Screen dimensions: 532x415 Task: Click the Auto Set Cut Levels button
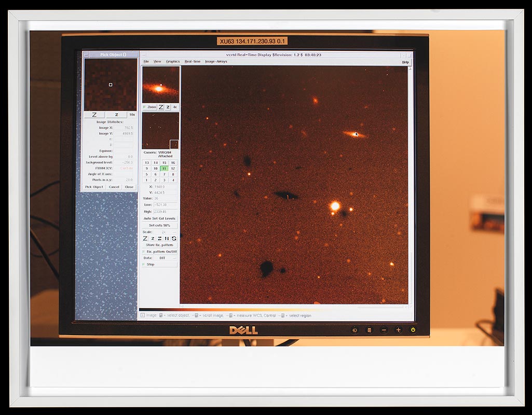159,218
